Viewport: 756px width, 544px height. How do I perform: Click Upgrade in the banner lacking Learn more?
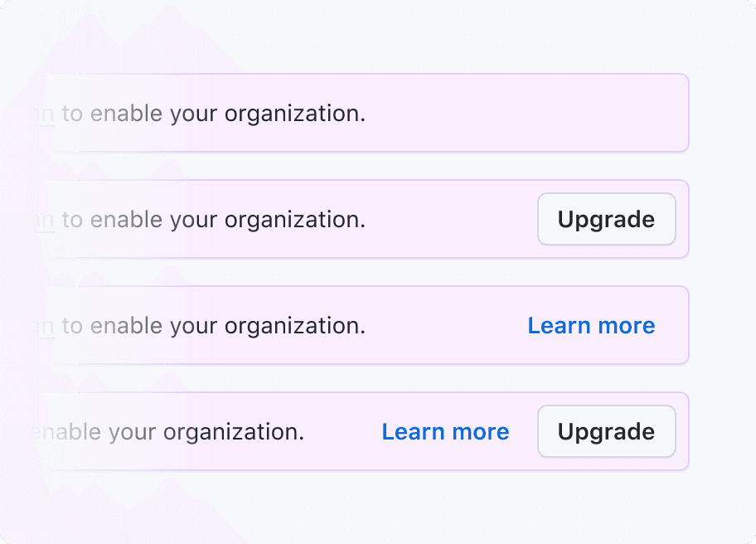607,219
